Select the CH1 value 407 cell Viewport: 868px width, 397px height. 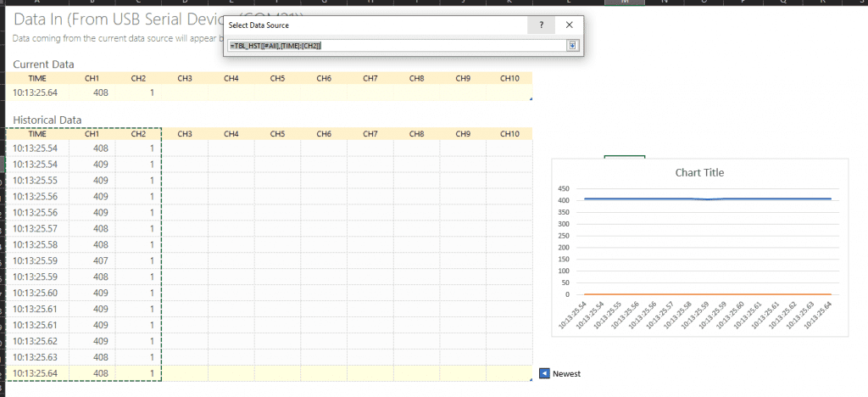[92, 260]
